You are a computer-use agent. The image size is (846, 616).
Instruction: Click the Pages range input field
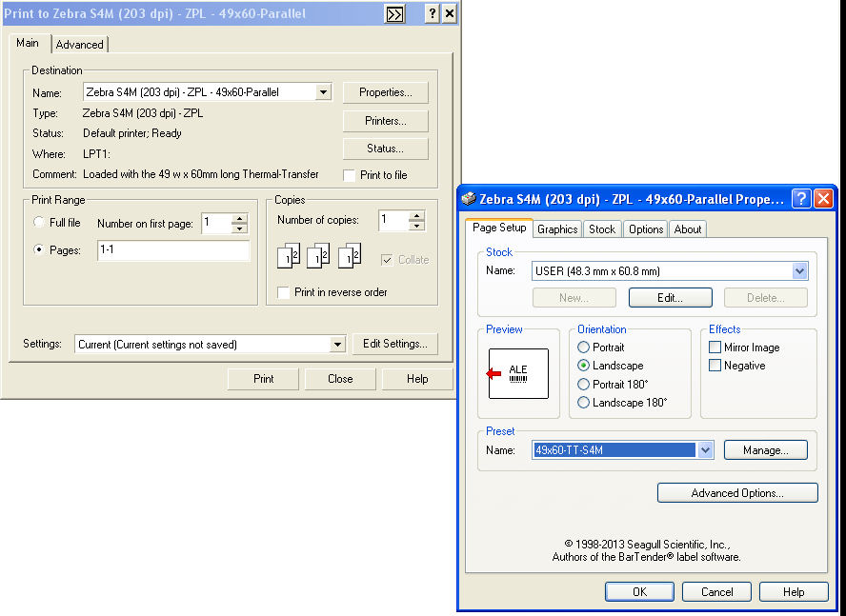173,250
